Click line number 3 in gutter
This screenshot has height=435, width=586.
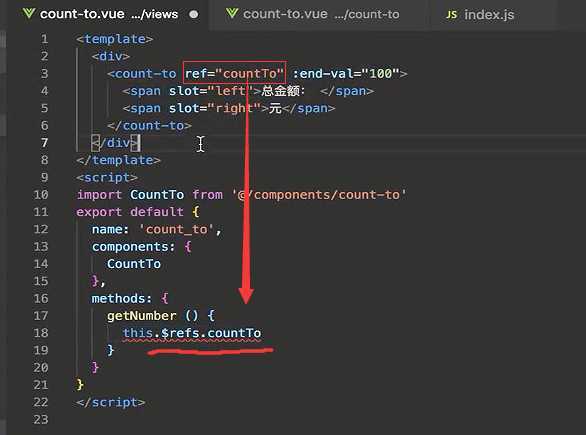tap(44, 73)
